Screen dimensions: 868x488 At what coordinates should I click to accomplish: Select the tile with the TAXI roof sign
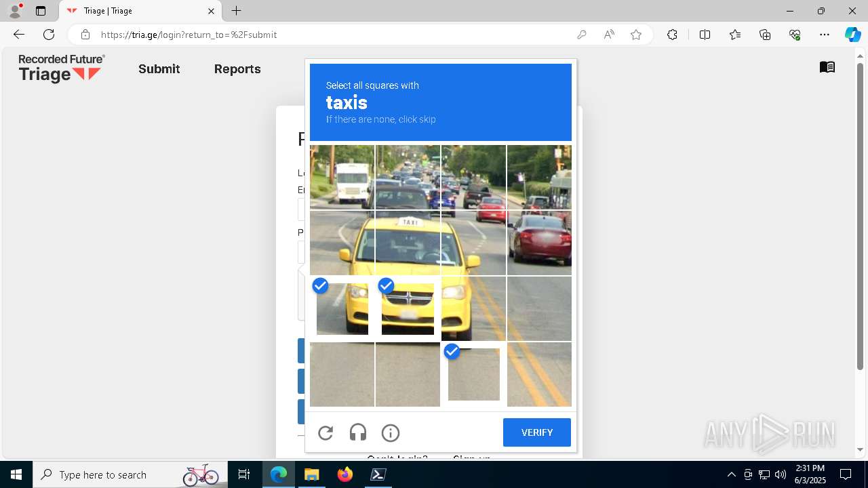[x=408, y=243]
